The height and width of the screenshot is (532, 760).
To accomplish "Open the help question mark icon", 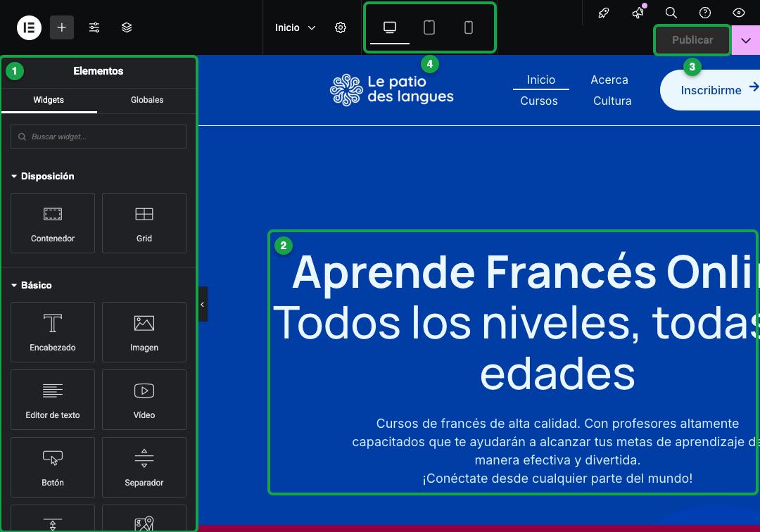I will click(705, 13).
